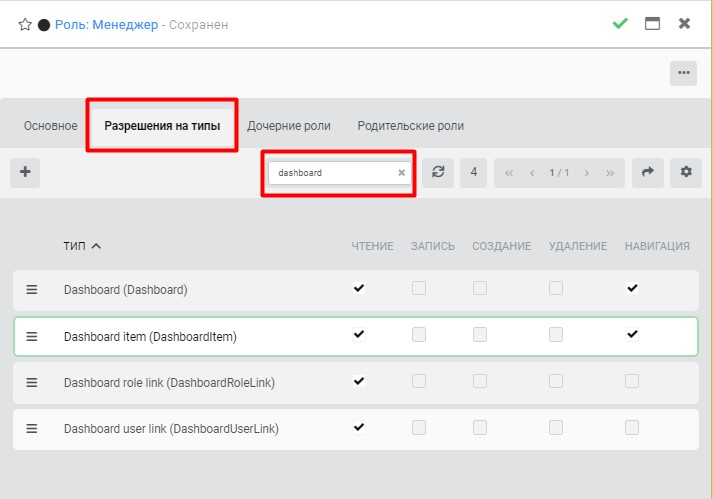Screen dimensions: 713x499
Task: Go to the last page
Action: coord(610,173)
